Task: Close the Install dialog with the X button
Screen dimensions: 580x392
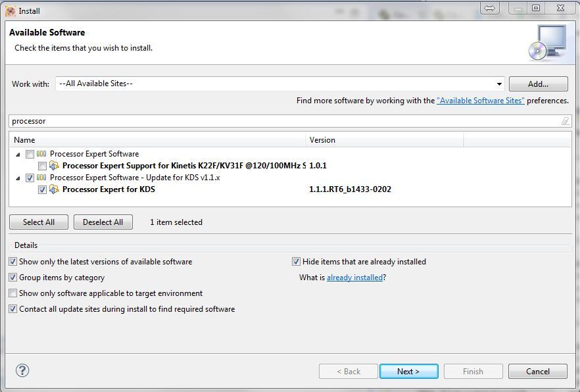Action: (x=560, y=8)
